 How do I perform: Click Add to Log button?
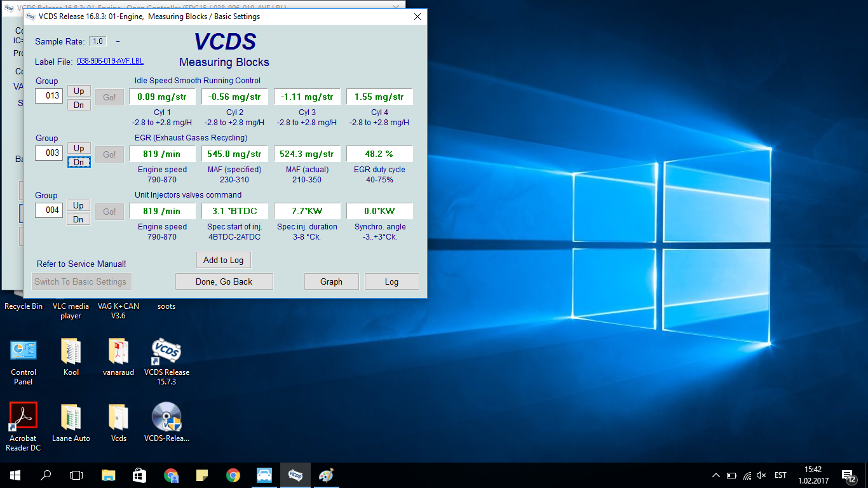(223, 260)
